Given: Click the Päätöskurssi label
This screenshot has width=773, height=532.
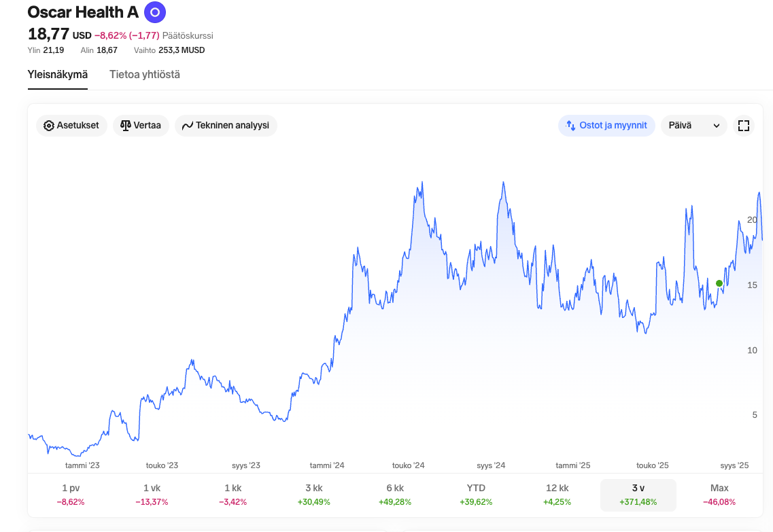Looking at the screenshot, I should click(188, 35).
